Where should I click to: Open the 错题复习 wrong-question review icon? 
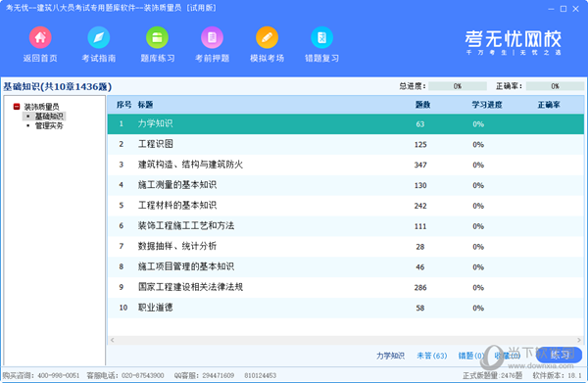[x=321, y=37]
